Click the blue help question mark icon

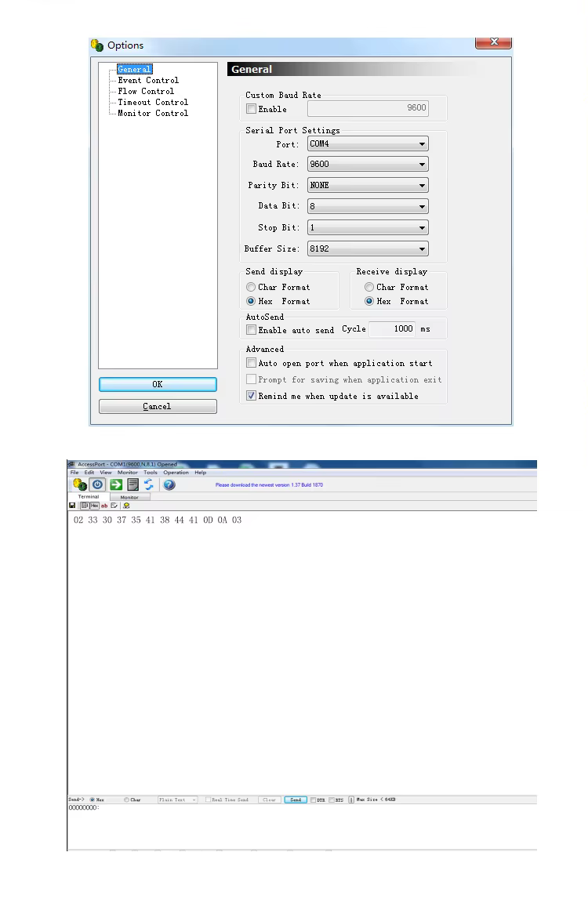click(169, 485)
